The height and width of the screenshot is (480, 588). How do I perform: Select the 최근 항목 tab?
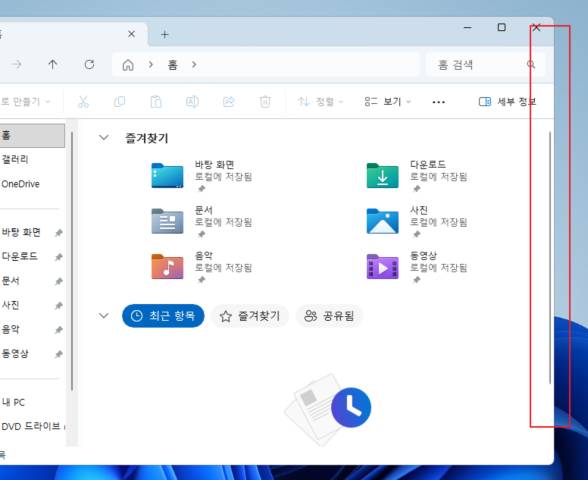click(163, 316)
